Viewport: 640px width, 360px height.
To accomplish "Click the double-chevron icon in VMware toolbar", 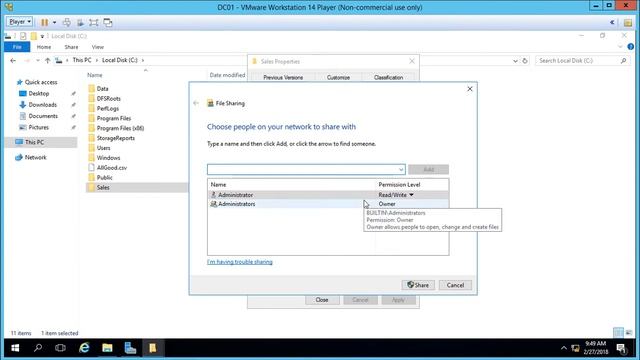I will pos(612,22).
